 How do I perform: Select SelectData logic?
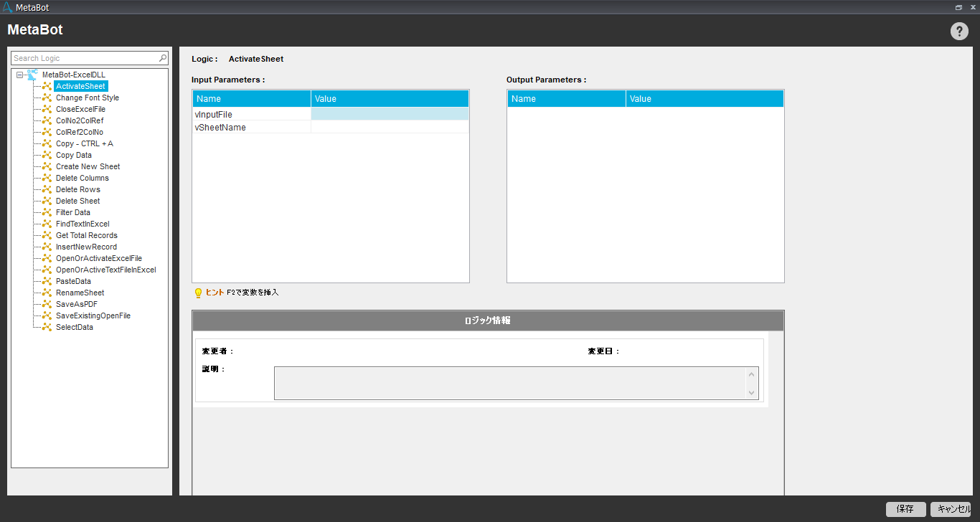click(x=75, y=327)
